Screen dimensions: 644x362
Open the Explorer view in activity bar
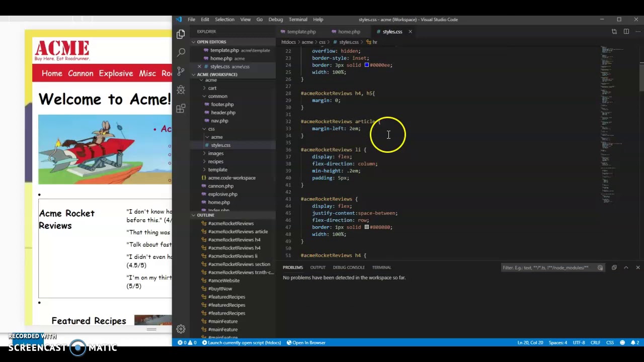point(181,34)
